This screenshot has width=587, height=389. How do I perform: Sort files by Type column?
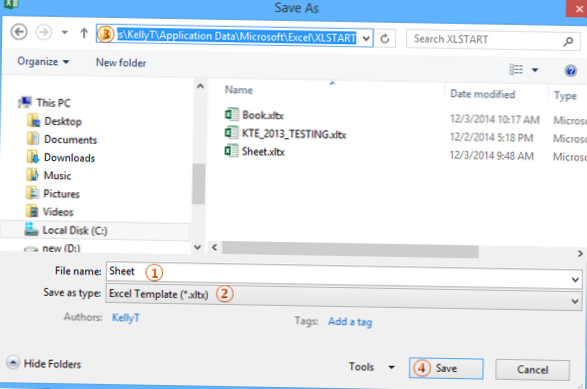[565, 96]
